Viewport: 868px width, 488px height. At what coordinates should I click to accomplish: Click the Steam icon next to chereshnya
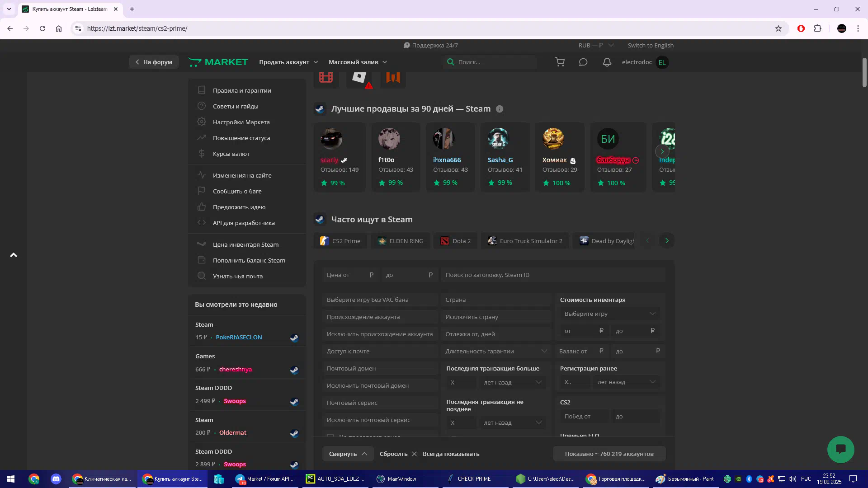click(x=294, y=370)
